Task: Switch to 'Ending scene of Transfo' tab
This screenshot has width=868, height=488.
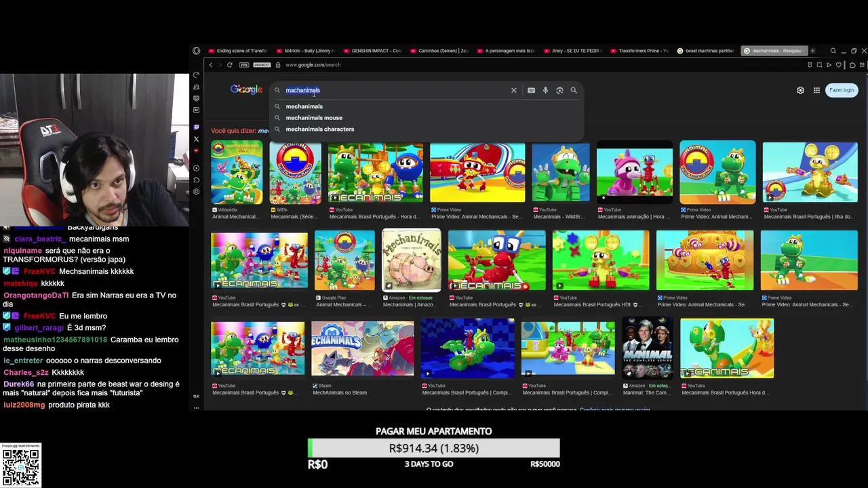Action: [x=239, y=51]
